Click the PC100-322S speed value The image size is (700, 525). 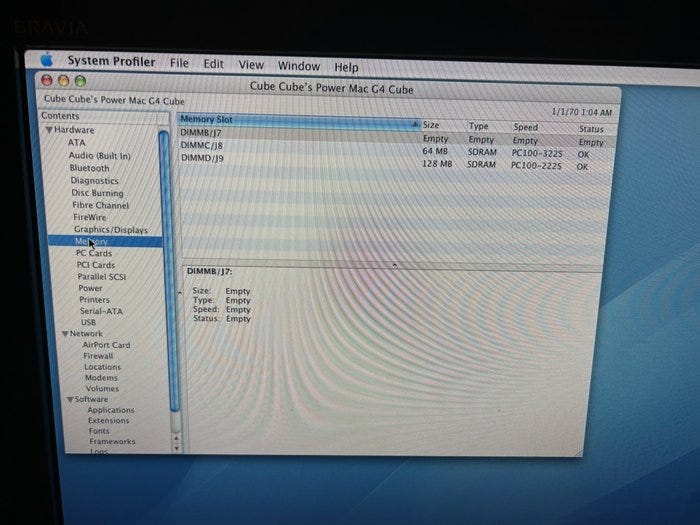click(537, 153)
